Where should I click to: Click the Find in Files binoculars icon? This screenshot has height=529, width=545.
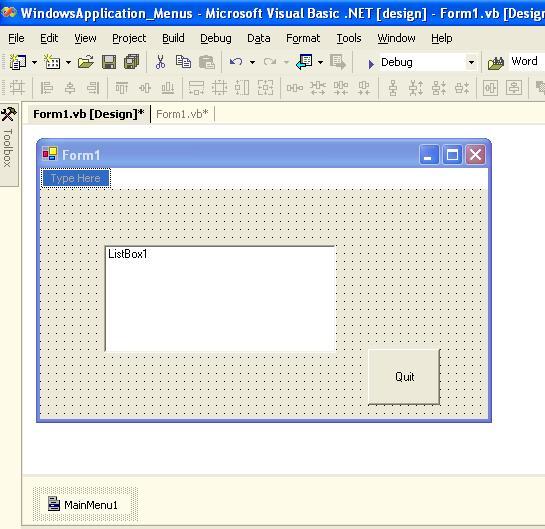(496, 63)
